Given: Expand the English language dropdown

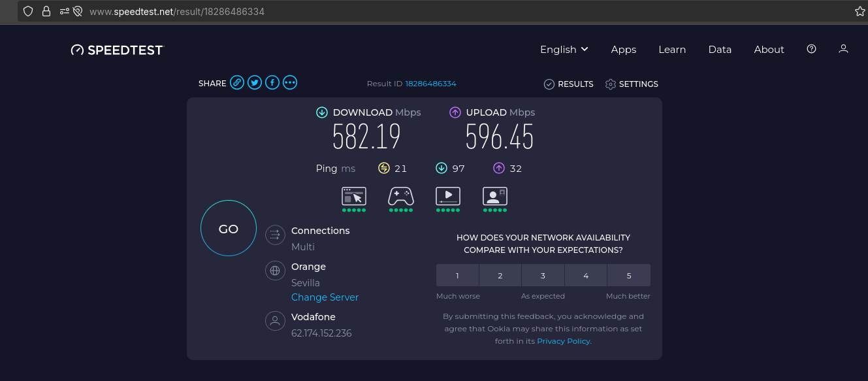Looking at the screenshot, I should [x=564, y=50].
